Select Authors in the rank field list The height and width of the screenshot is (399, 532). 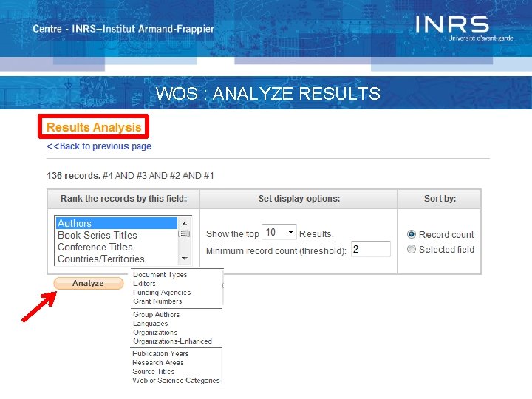117,223
